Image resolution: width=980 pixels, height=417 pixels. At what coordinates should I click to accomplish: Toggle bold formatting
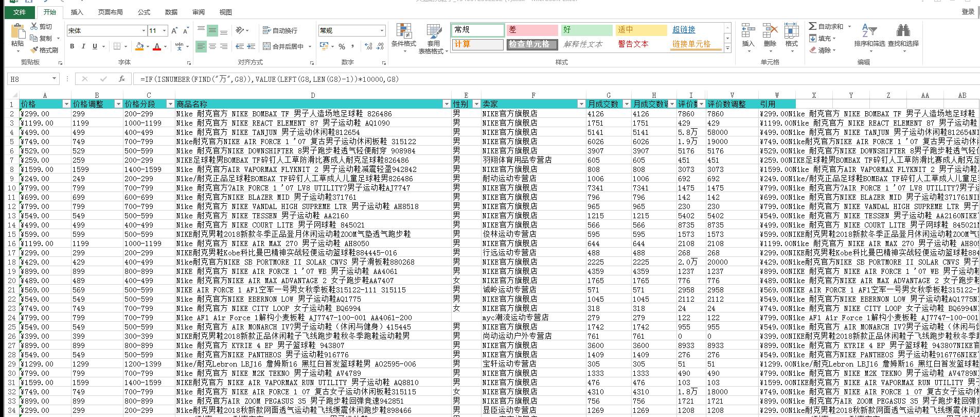72,46
